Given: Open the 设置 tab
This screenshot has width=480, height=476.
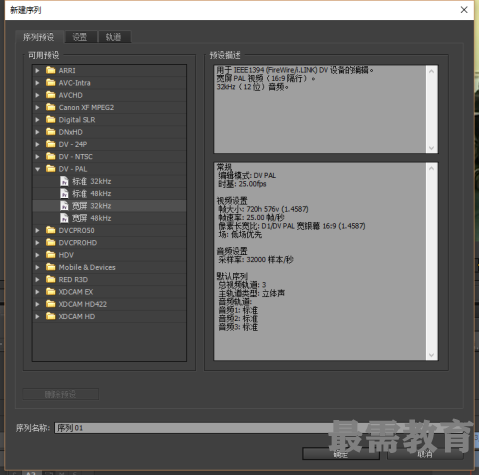Looking at the screenshot, I should click(80, 37).
